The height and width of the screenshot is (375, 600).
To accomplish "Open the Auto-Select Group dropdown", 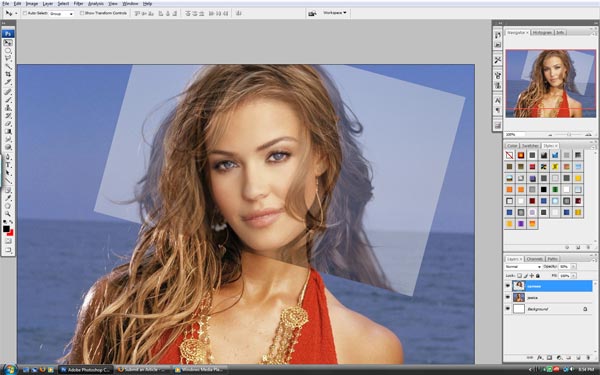I will pos(61,13).
